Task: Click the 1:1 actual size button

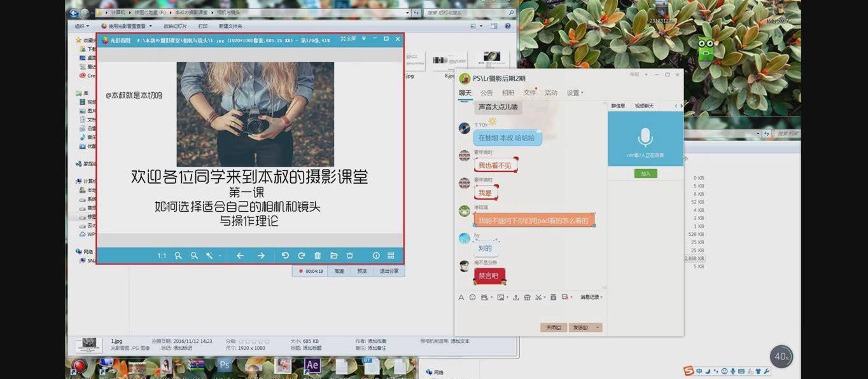Action: coord(162,256)
